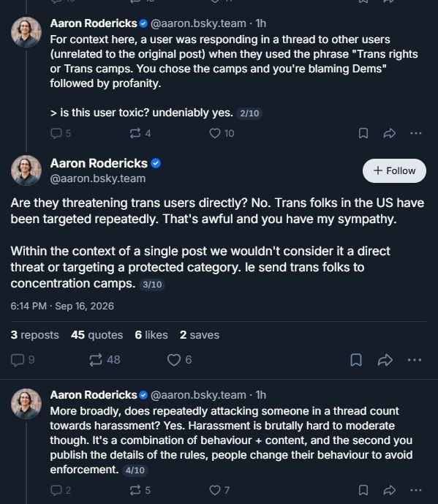Bookmark the 2/10 post

click(363, 133)
